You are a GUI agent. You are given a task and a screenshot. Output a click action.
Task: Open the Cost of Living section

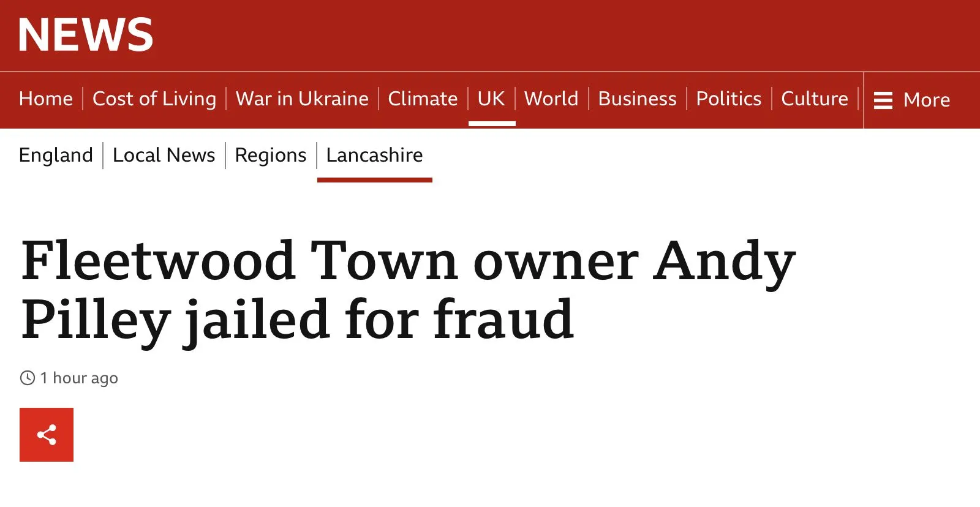click(154, 99)
